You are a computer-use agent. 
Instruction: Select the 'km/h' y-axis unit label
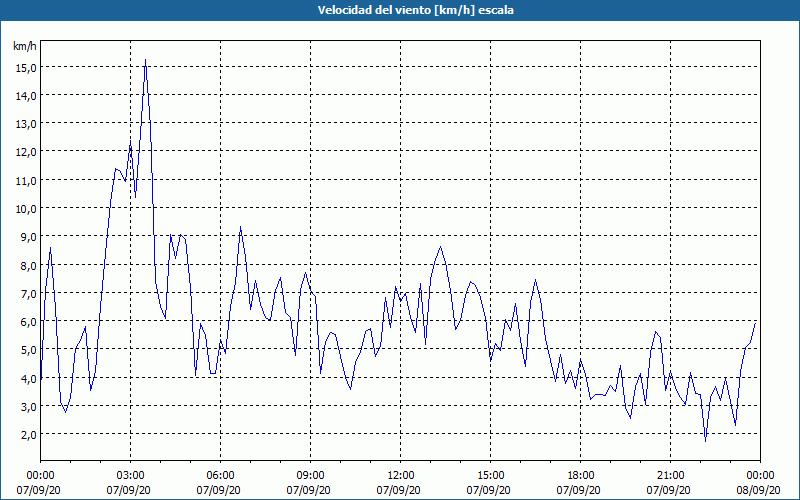(x=25, y=46)
